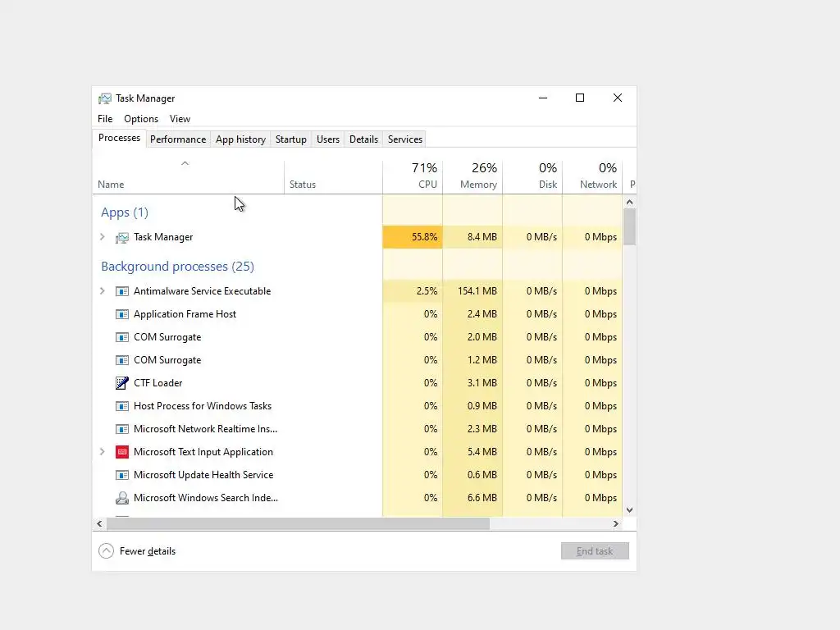Maximize the Task Manager window
Viewport: 840px width, 630px height.
580,98
